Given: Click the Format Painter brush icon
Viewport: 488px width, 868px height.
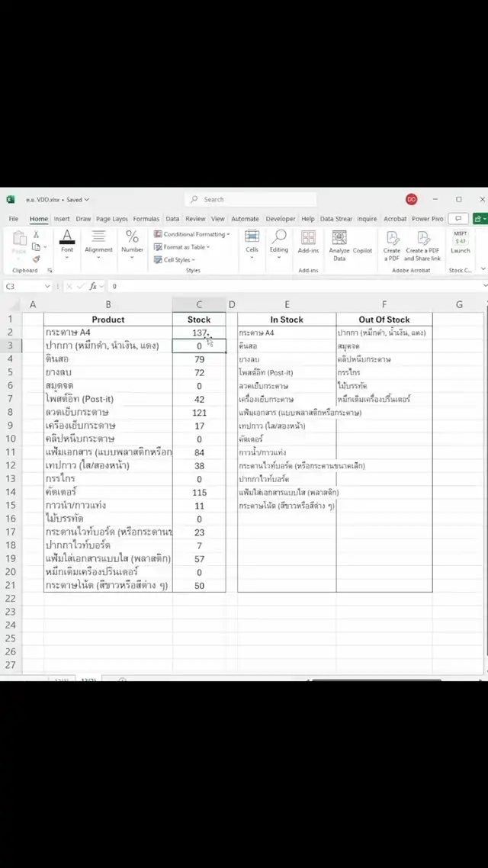Looking at the screenshot, I should (36, 259).
